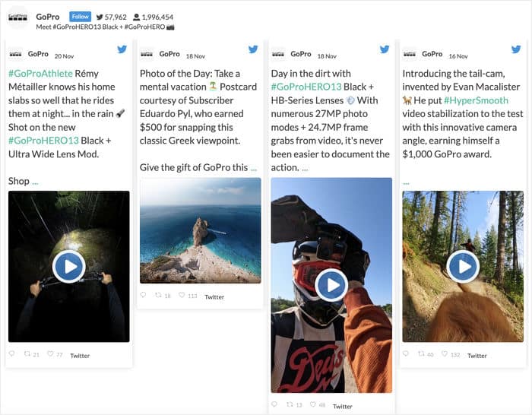532x415 pixels.
Task: Click the tweet count 57,962 bird icon
Action: coord(100,17)
